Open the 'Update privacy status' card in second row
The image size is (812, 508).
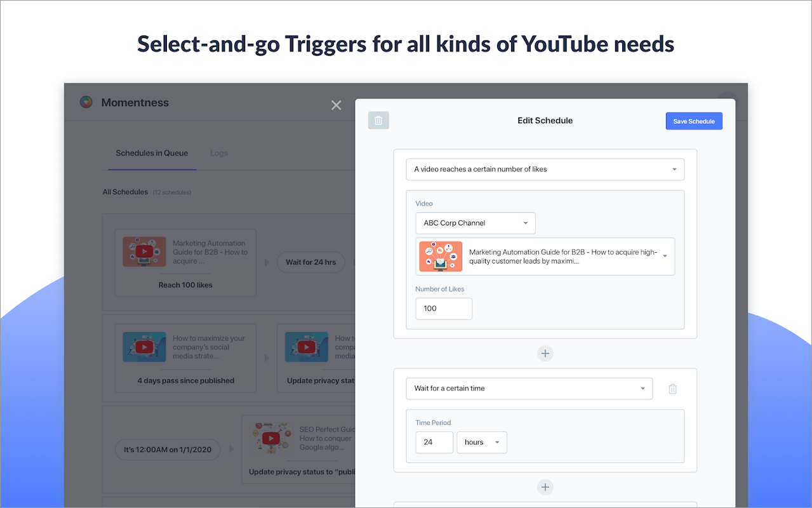[x=316, y=358]
